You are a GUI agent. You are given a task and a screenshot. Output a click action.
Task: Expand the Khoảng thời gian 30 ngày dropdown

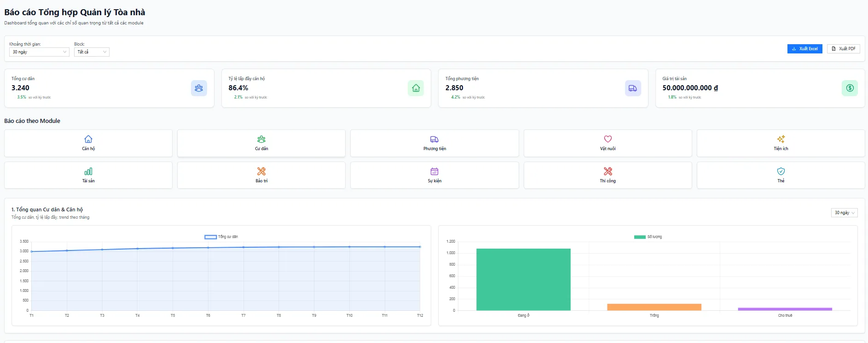pyautogui.click(x=39, y=52)
